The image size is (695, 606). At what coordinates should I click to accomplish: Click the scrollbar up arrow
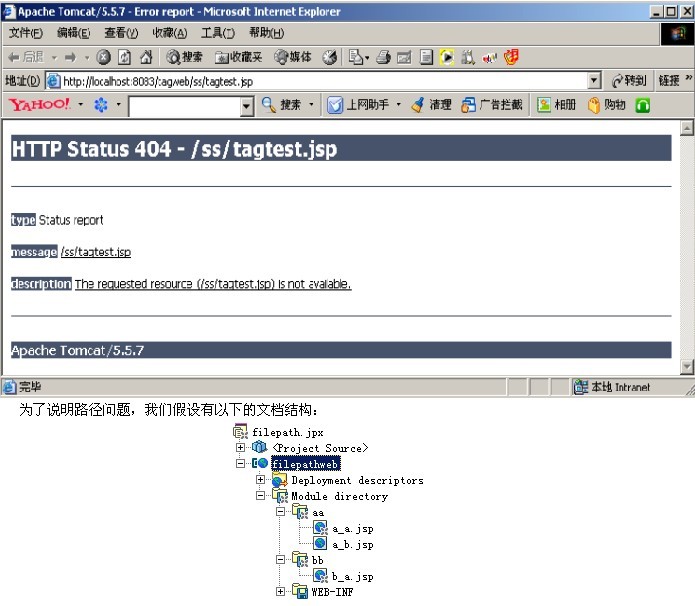[x=687, y=128]
